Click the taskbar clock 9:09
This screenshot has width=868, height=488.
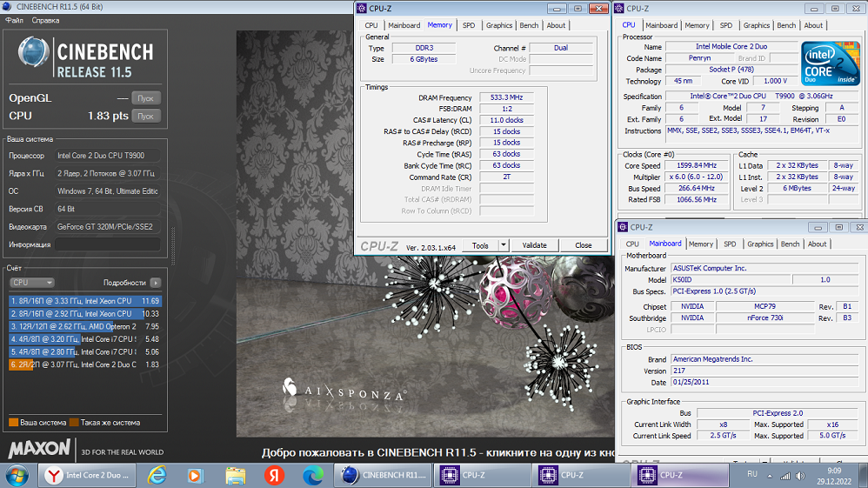click(x=834, y=471)
